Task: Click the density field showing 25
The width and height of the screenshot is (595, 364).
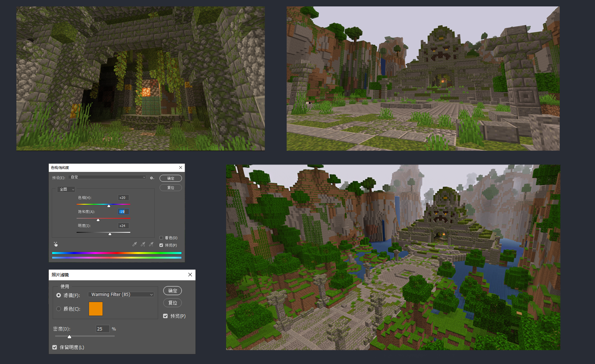Action: click(103, 329)
